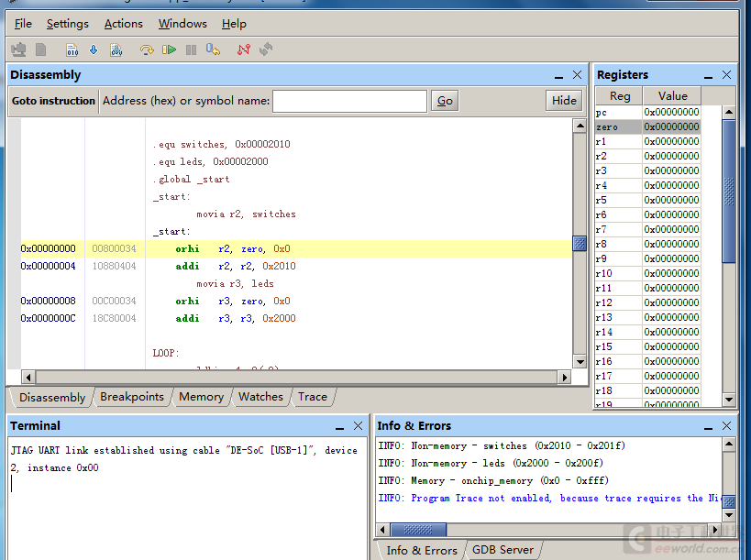Open the Actions menu
751x560 pixels.
coord(123,24)
